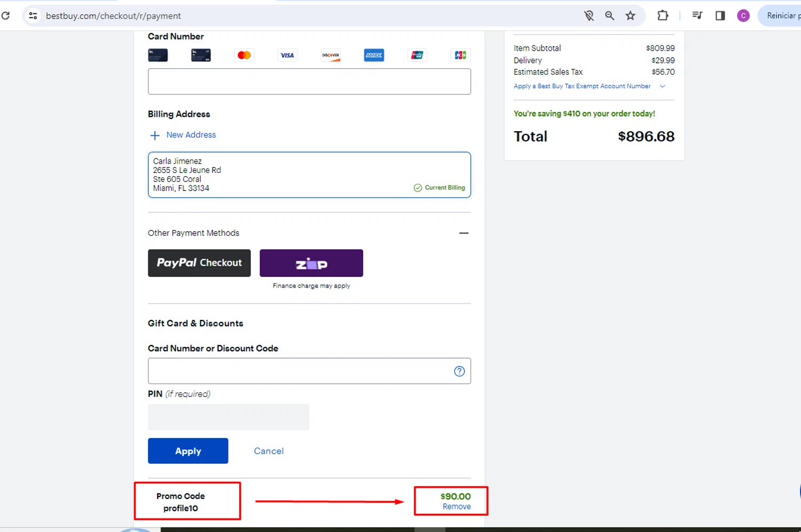The image size is (801, 532).
Task: Click the Current Billing checkmark indicator
Action: pyautogui.click(x=439, y=188)
